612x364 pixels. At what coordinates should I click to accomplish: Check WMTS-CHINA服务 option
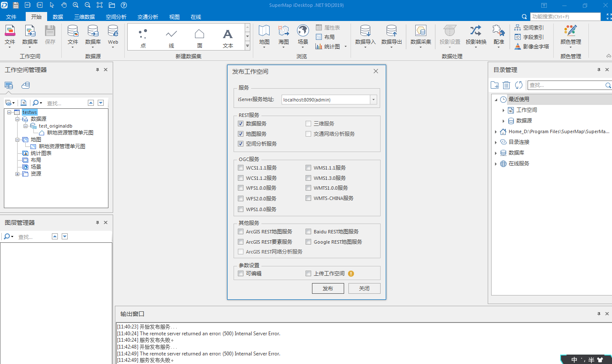[x=308, y=198]
